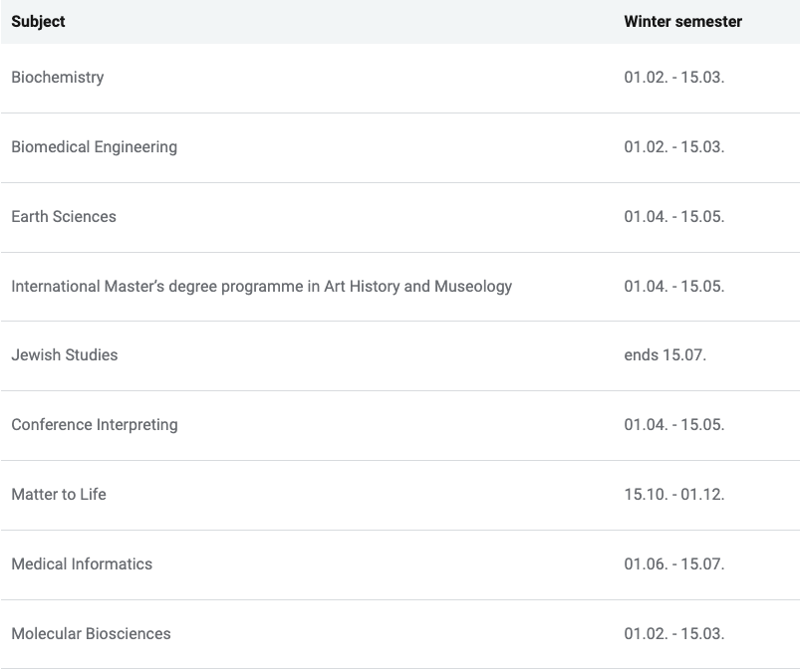Open the Matter to Life entry
The image size is (800, 672).
(59, 495)
